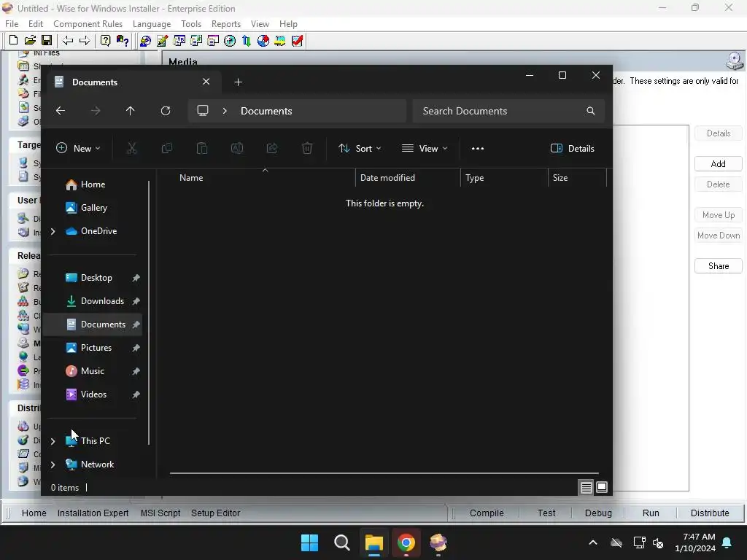Click the VB windows toolbar icon
This screenshot has width=747, height=560.
[x=179, y=41]
